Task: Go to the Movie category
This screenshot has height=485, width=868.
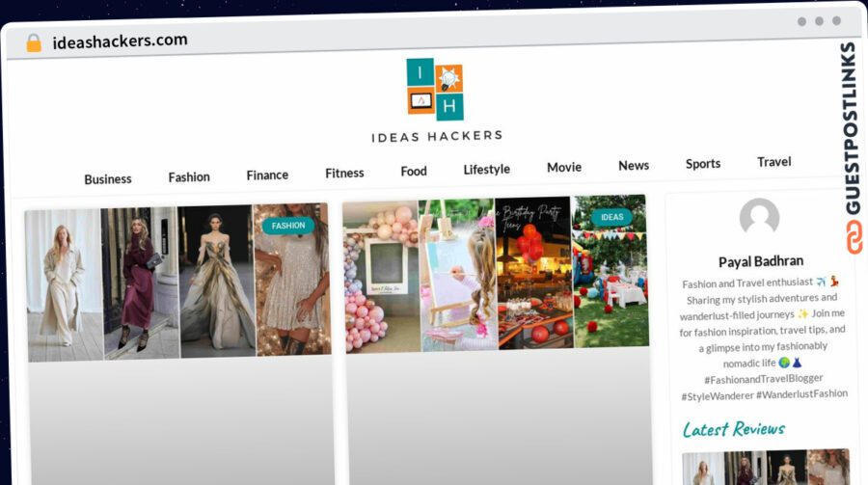Action: (564, 167)
